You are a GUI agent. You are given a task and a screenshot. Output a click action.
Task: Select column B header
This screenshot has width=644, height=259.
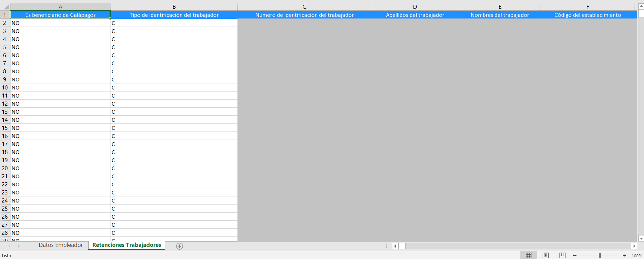pyautogui.click(x=174, y=7)
